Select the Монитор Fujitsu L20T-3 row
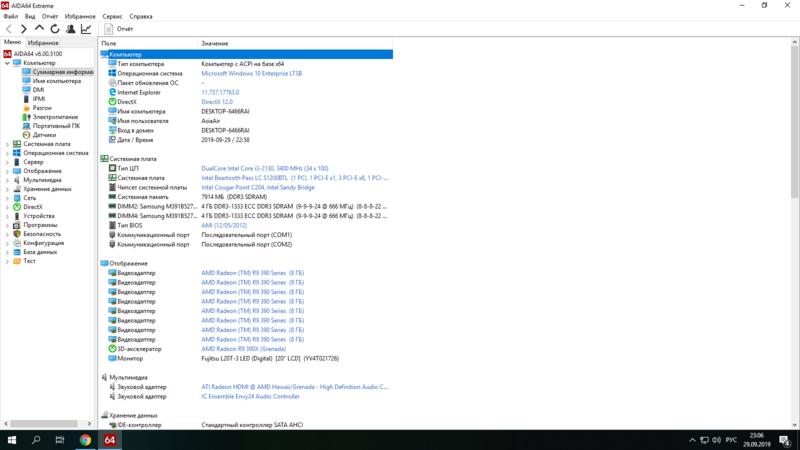 246,359
